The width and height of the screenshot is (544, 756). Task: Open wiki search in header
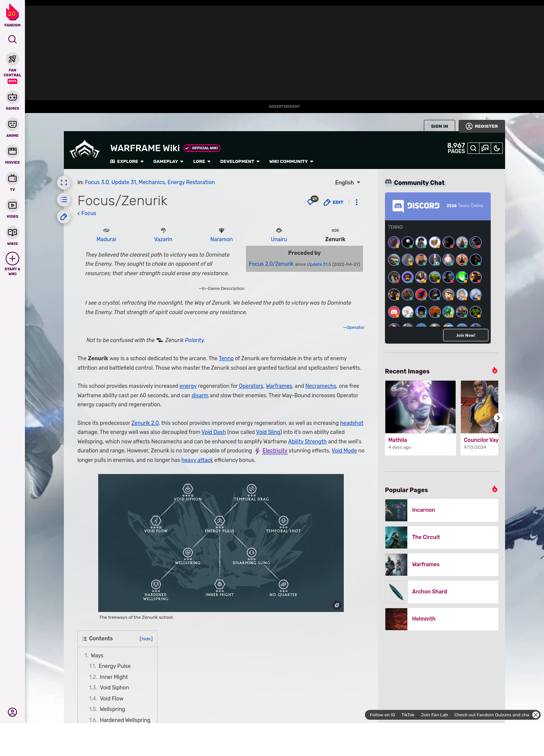pos(473,148)
